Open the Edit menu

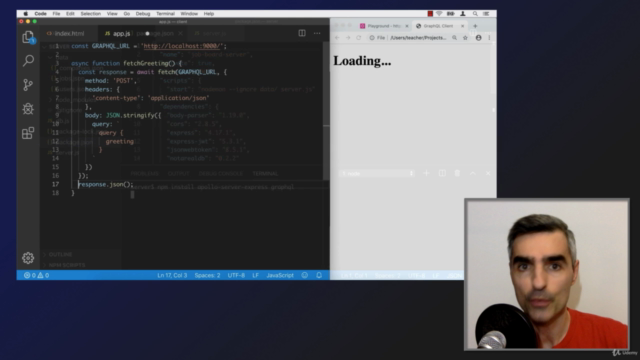click(x=70, y=13)
